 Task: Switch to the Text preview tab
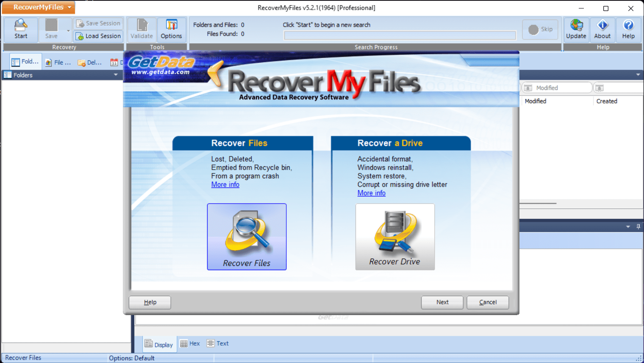tap(218, 343)
